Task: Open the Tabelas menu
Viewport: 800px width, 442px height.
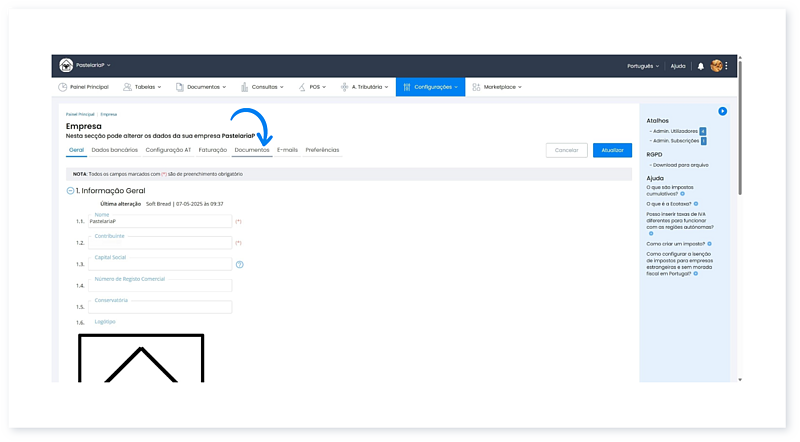Action: [x=144, y=87]
